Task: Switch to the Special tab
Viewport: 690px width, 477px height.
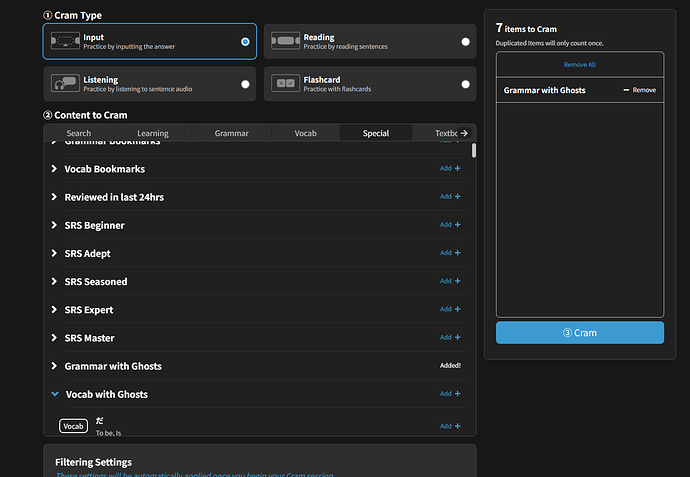Action: point(376,133)
